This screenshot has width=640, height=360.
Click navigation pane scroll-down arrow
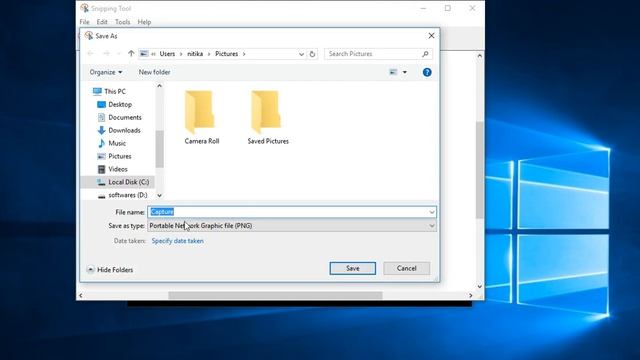160,196
